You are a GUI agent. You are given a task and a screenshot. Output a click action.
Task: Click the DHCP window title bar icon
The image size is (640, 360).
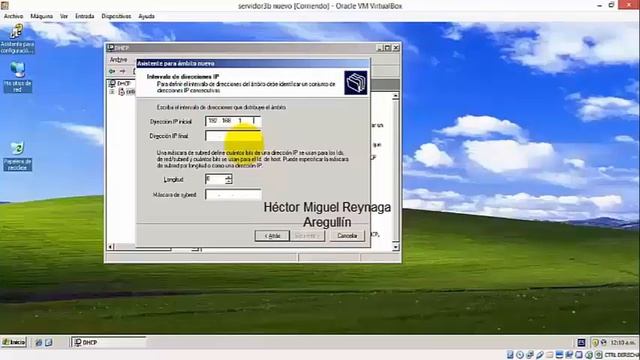(x=110, y=48)
